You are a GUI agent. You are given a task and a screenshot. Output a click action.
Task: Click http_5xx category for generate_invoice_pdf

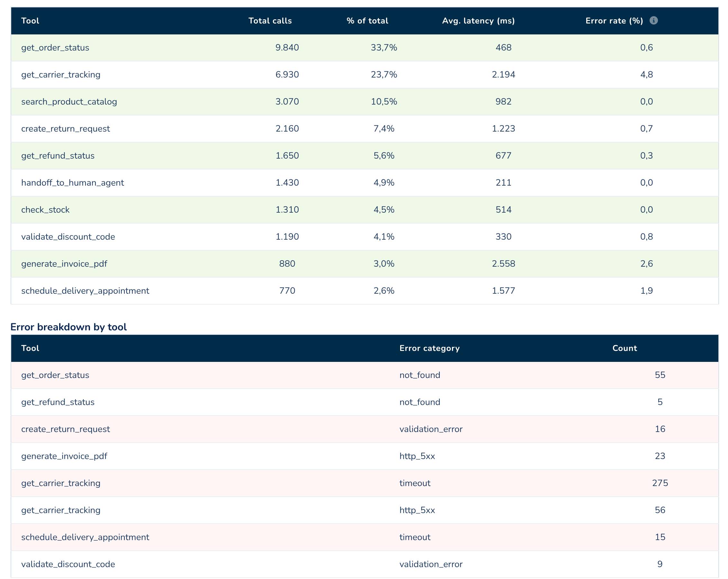417,456
